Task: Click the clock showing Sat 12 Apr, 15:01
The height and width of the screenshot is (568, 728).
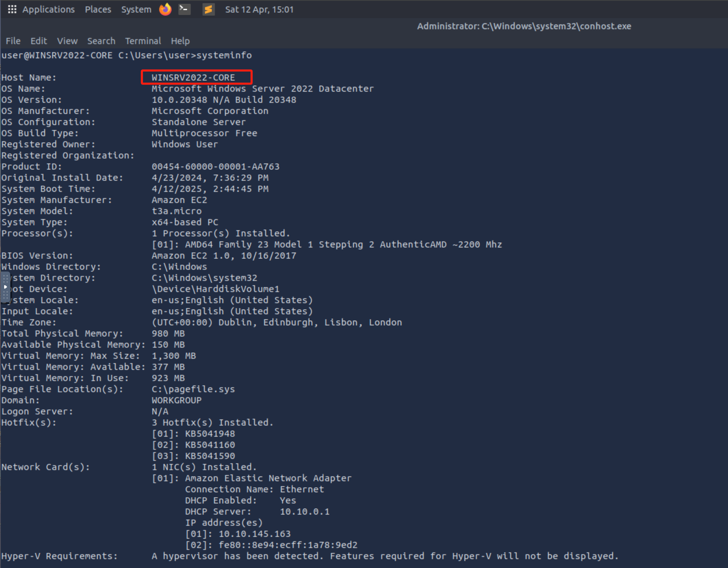Action: tap(259, 9)
